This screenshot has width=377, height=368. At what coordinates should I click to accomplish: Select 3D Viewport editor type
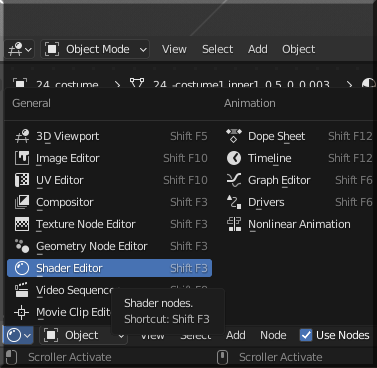pos(109,136)
